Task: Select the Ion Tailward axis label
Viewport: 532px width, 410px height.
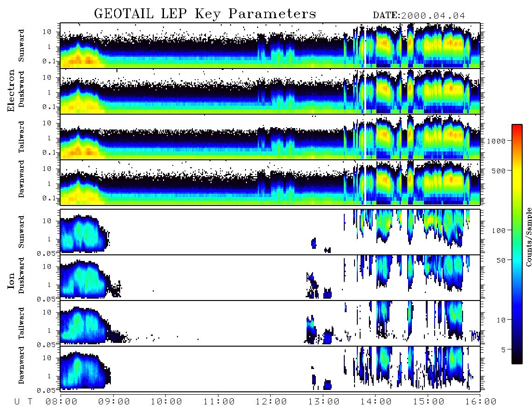Action: 21,323
